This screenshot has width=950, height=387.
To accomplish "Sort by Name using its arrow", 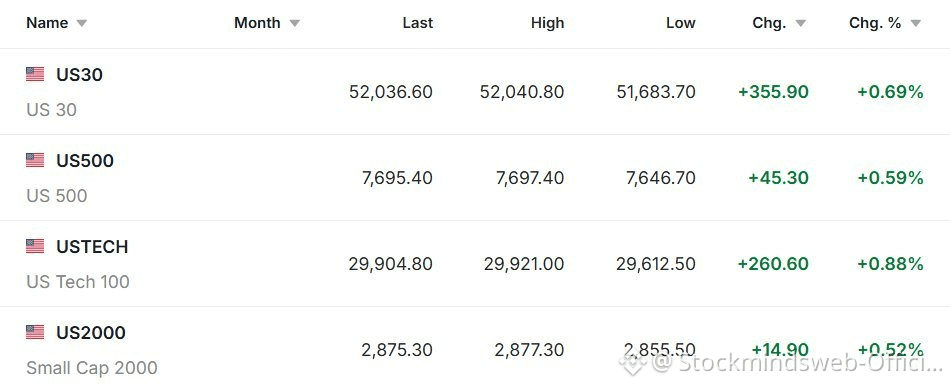I will click(81, 24).
